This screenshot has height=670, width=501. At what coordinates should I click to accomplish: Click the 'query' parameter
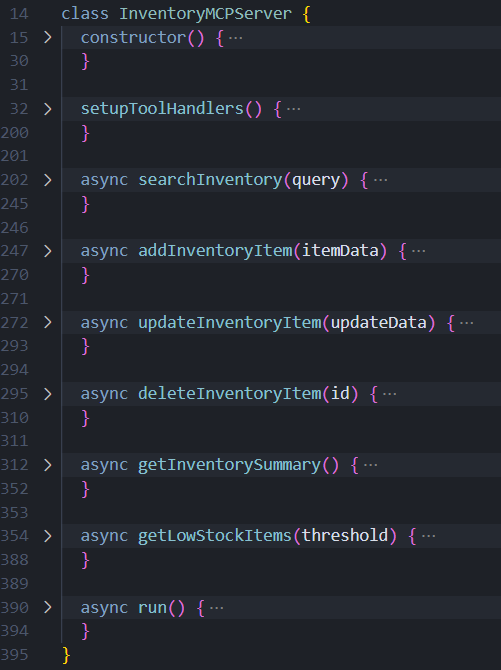[316, 180]
